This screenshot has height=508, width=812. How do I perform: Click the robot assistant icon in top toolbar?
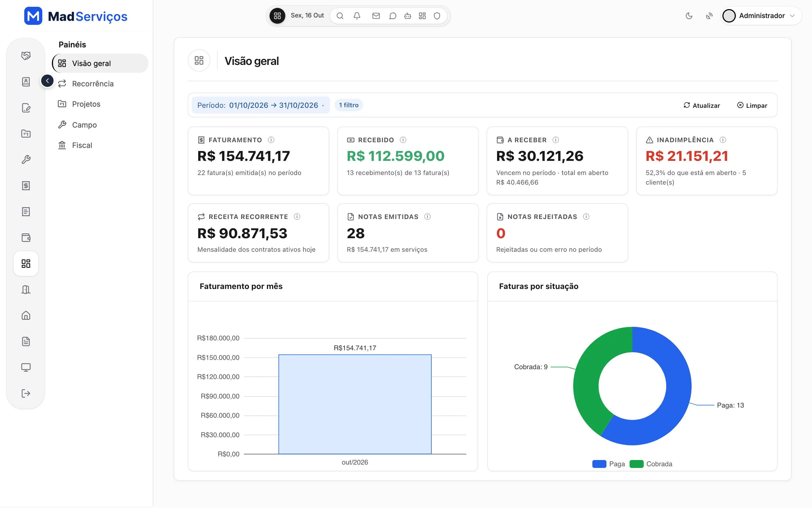[x=408, y=16]
